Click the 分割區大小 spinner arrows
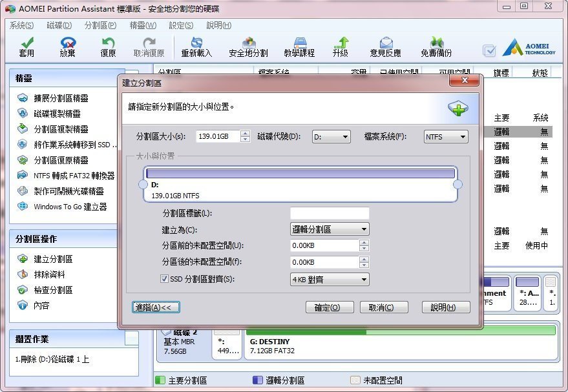 [246, 136]
